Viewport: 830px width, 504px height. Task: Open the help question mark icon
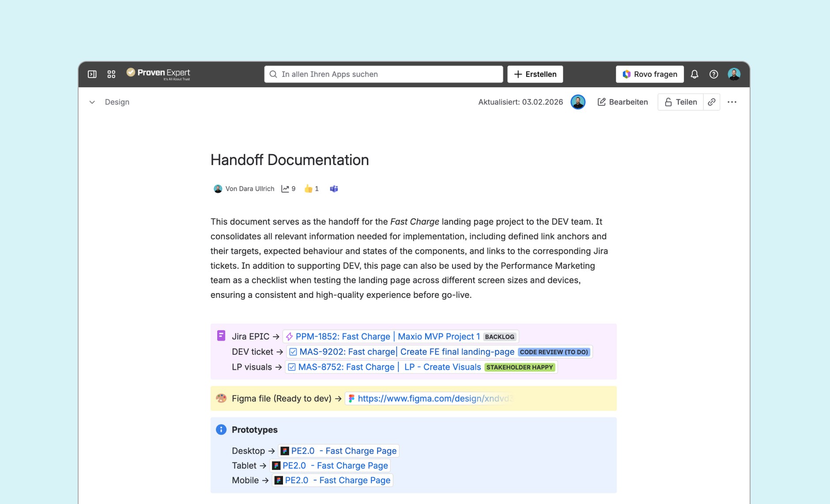pos(713,74)
